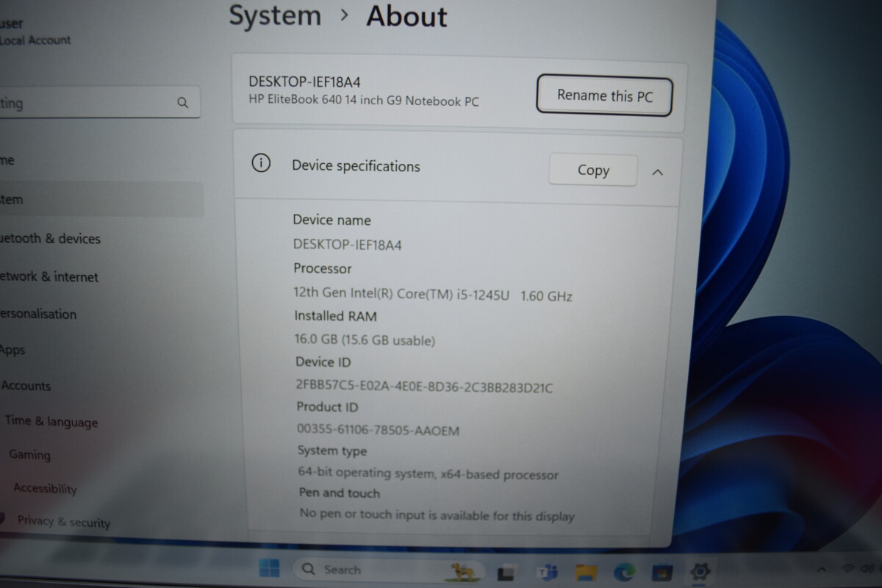The height and width of the screenshot is (588, 882).
Task: Open Privacy & security settings
Action: click(x=63, y=521)
